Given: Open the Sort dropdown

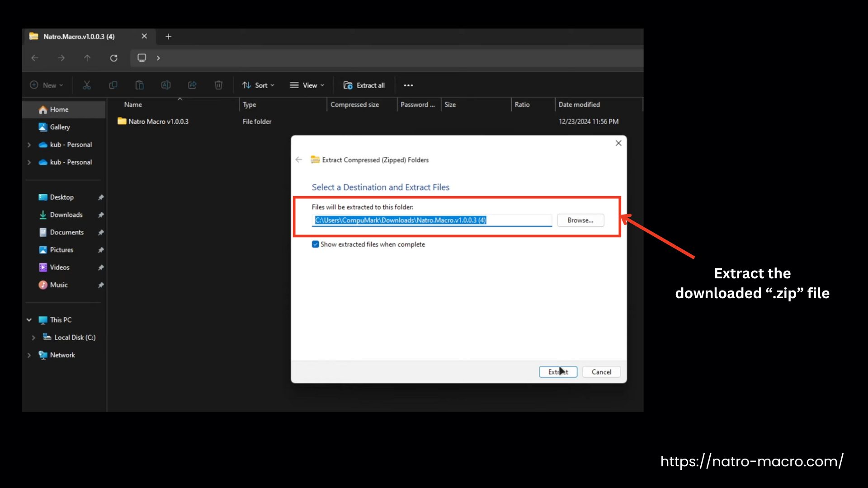Looking at the screenshot, I should tap(258, 85).
